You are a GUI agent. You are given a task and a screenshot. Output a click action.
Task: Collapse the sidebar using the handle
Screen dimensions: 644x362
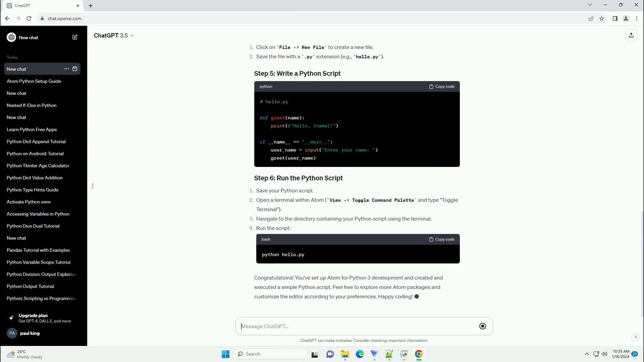click(x=93, y=186)
